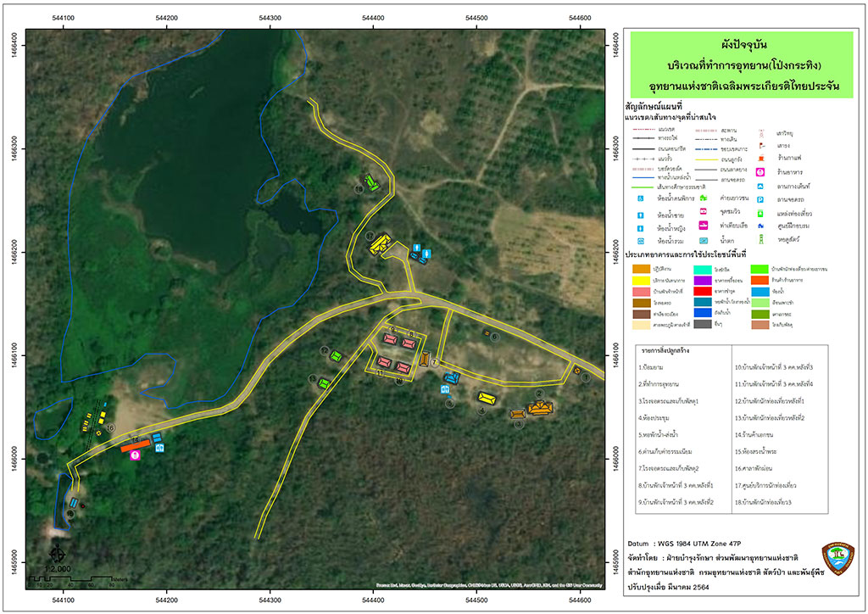Click the heading สัญลักษณ์แผนที่

[x=654, y=106]
